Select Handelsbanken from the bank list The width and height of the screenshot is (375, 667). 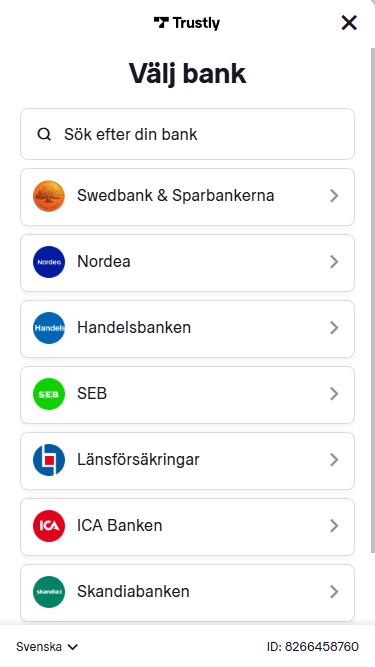(x=188, y=329)
